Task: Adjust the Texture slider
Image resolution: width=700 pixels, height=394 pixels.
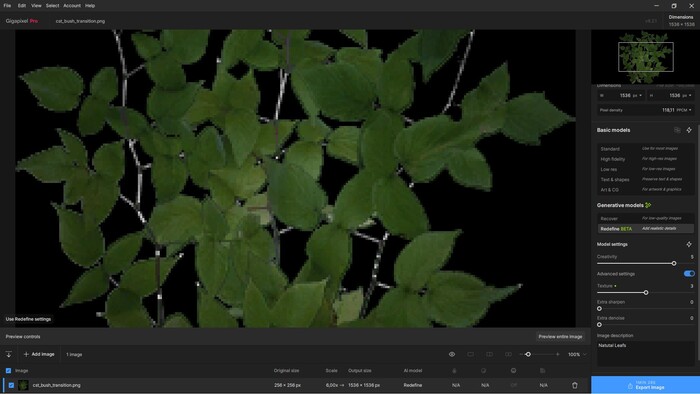Action: 646,292
